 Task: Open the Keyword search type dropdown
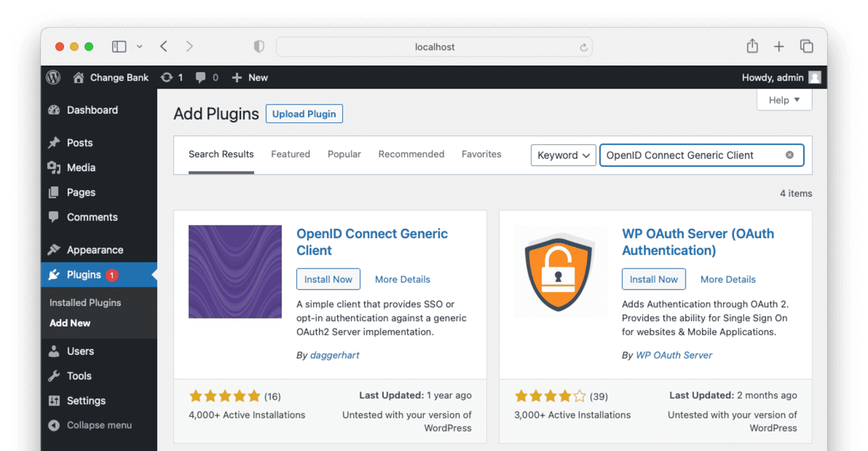tap(564, 155)
